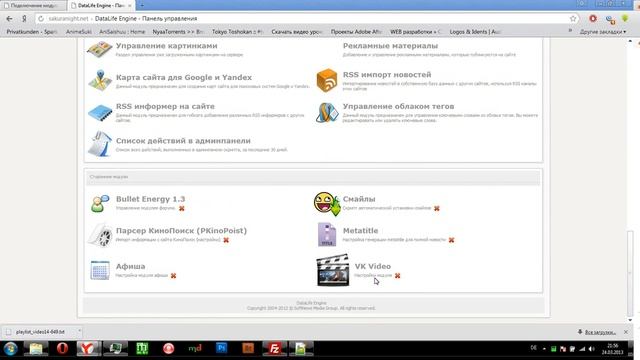Open Карта сайта для Google и Yandex
This screenshot has width=640, height=360.
184,77
